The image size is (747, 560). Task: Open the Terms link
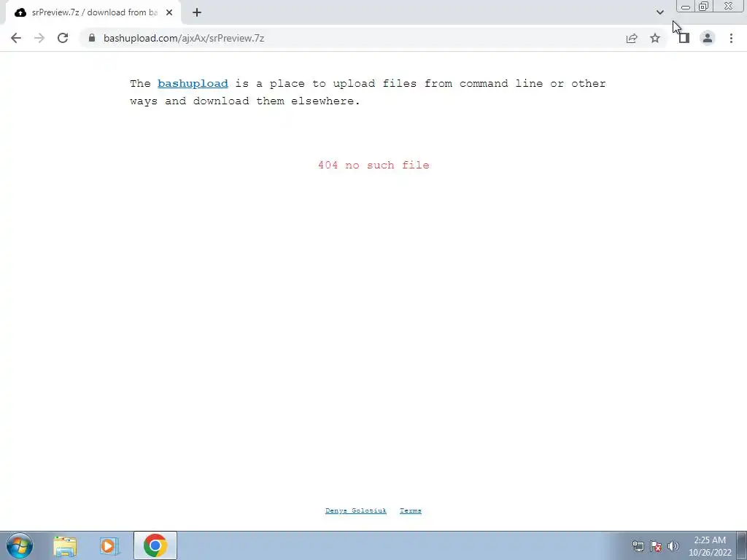410,510
